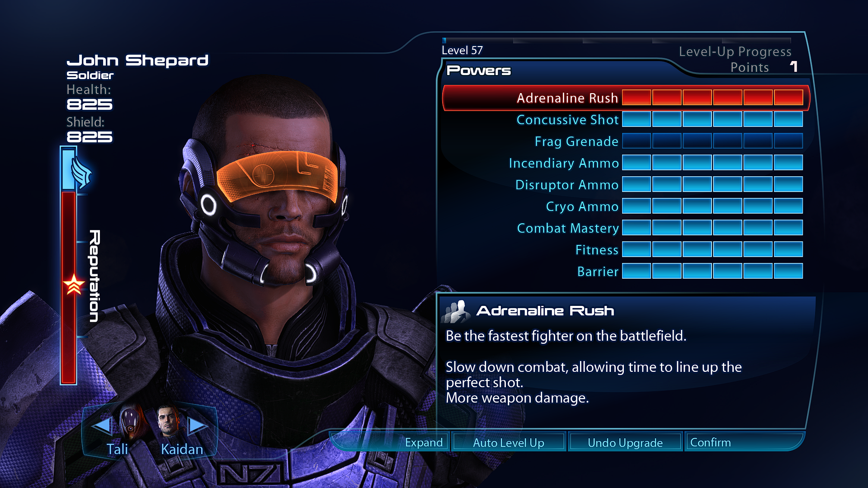Click the Renegade star icon on reputation bar
The image size is (868, 488).
point(74,285)
